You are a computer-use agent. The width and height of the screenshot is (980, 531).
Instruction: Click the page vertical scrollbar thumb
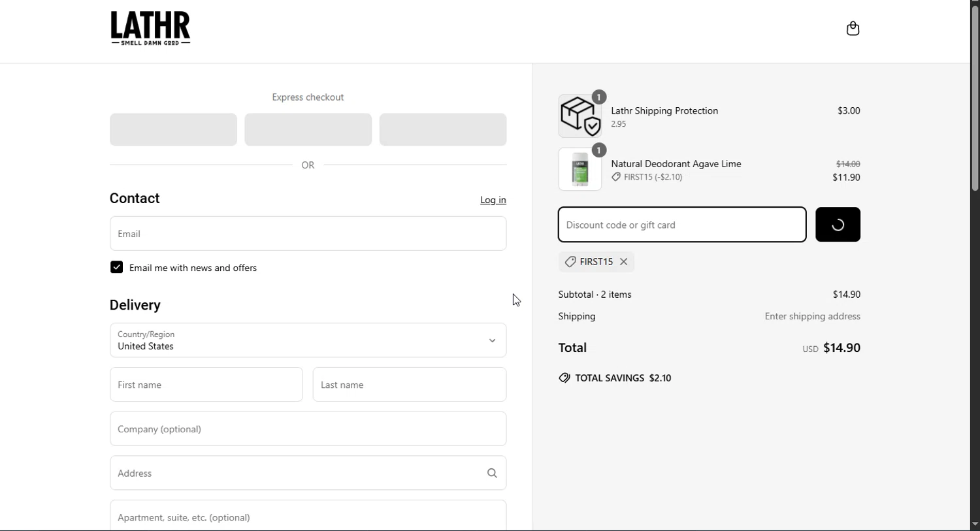tap(975, 98)
